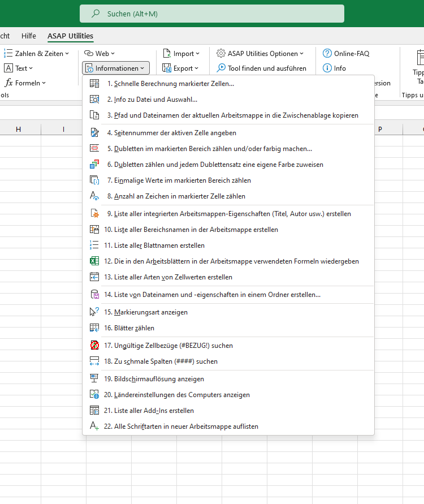Open the Text dropdown in the ribbon
The height and width of the screenshot is (504, 424).
[18, 68]
